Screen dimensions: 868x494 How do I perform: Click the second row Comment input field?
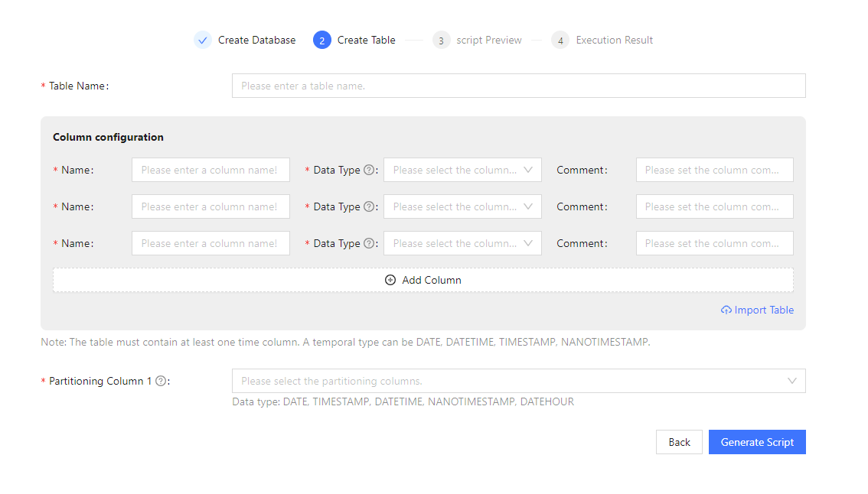point(714,206)
